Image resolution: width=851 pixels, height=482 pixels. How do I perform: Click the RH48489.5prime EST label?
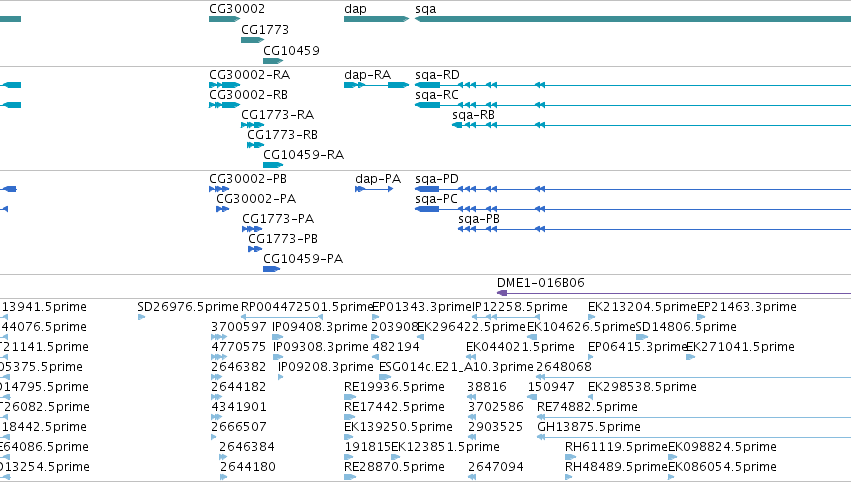tap(616, 467)
